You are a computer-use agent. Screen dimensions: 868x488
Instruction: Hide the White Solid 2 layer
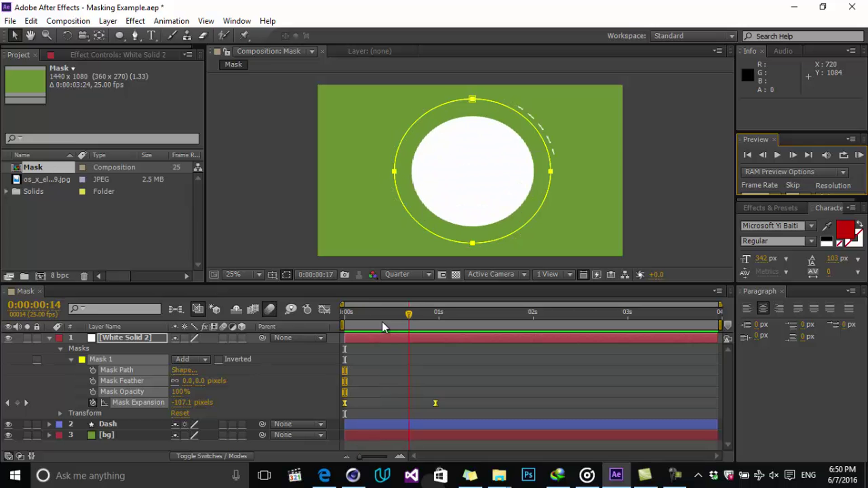[8, 338]
